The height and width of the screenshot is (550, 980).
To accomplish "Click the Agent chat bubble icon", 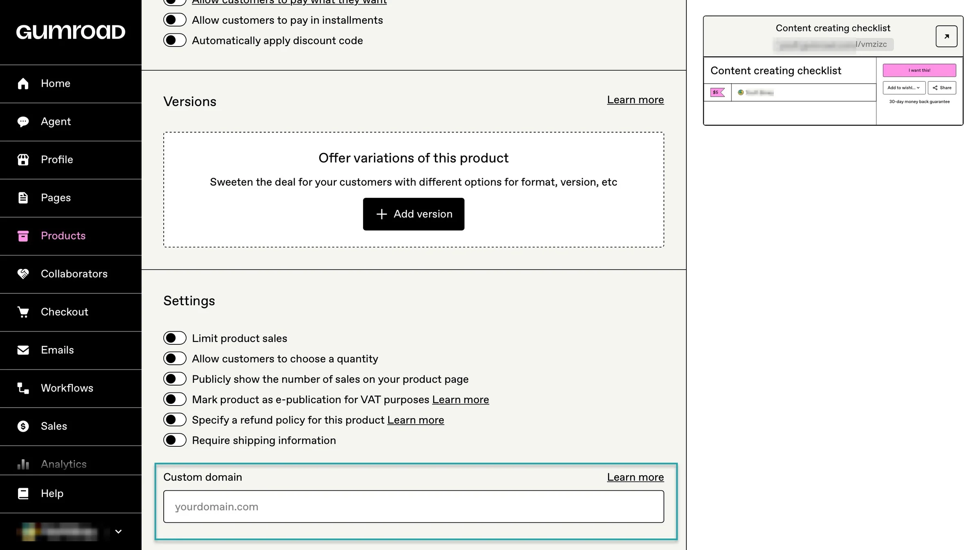I will pos(23,122).
